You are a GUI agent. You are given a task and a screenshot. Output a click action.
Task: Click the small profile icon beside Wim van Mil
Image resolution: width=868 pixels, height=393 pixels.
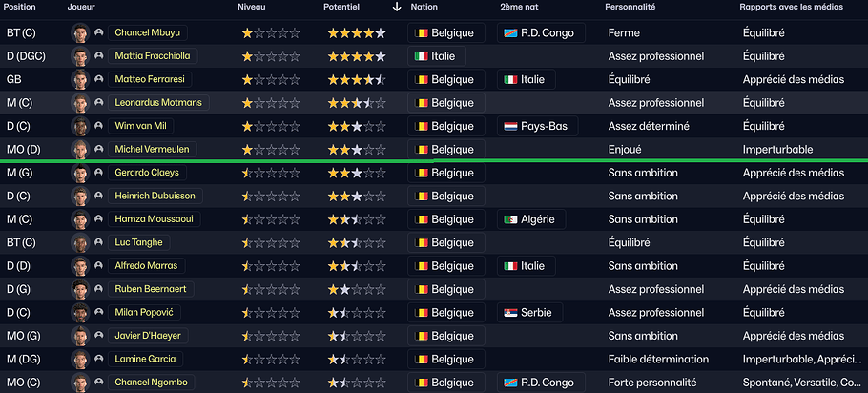99,126
